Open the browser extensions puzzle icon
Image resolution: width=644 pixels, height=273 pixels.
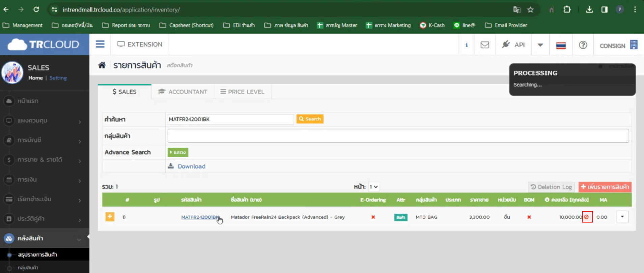point(567,9)
